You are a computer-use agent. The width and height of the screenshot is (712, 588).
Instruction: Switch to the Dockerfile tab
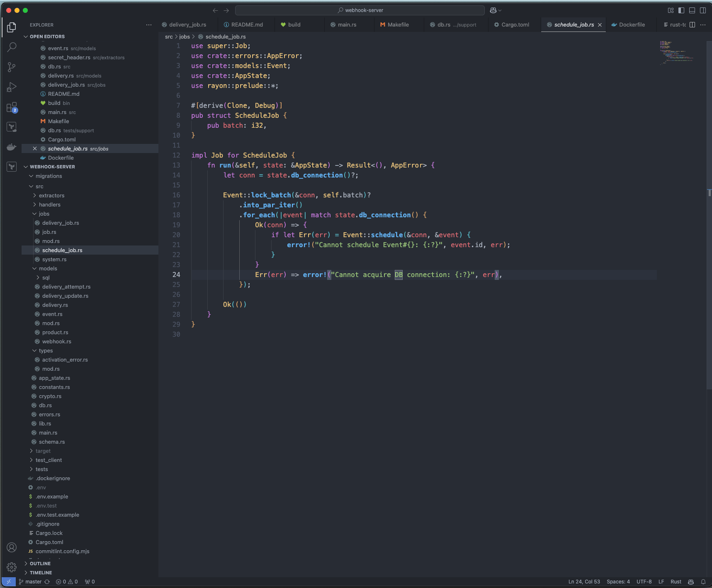pyautogui.click(x=632, y=24)
